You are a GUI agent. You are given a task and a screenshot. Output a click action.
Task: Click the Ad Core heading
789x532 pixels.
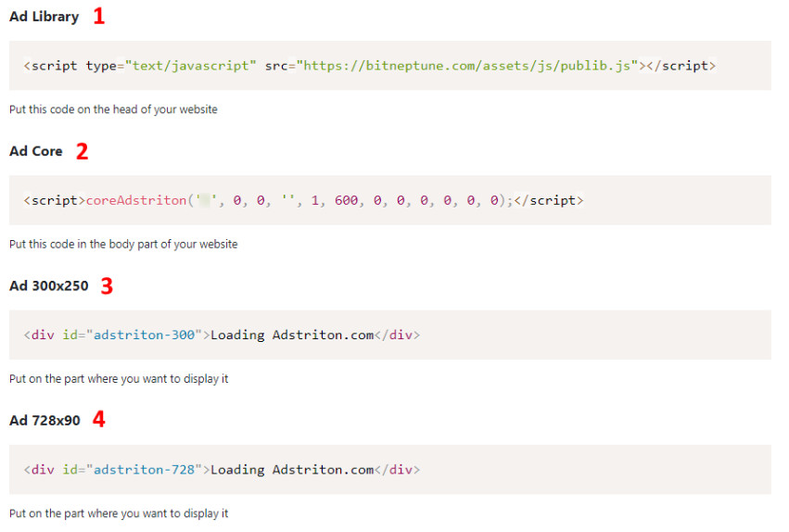36,151
